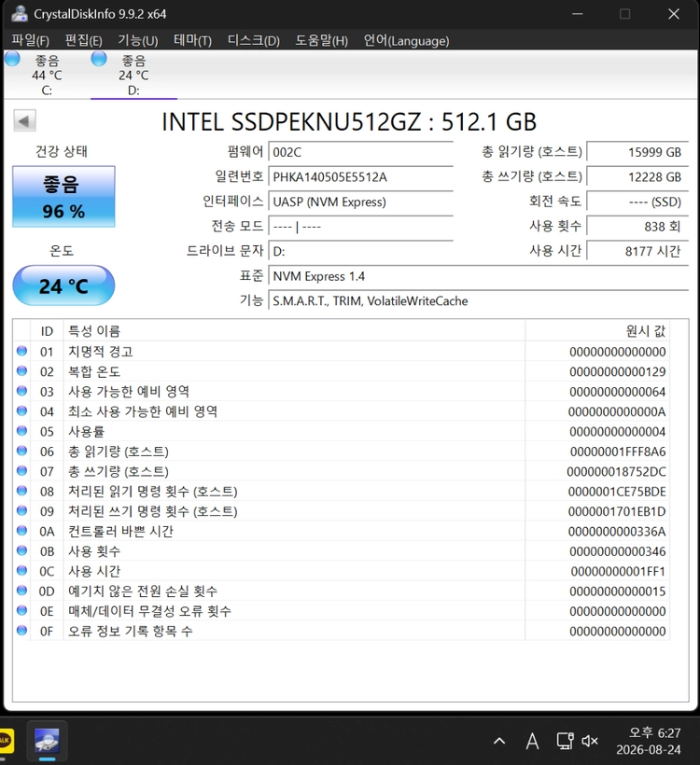The width and height of the screenshot is (700, 765).
Task: Click status dot for attribute 01
Action: pyautogui.click(x=21, y=351)
